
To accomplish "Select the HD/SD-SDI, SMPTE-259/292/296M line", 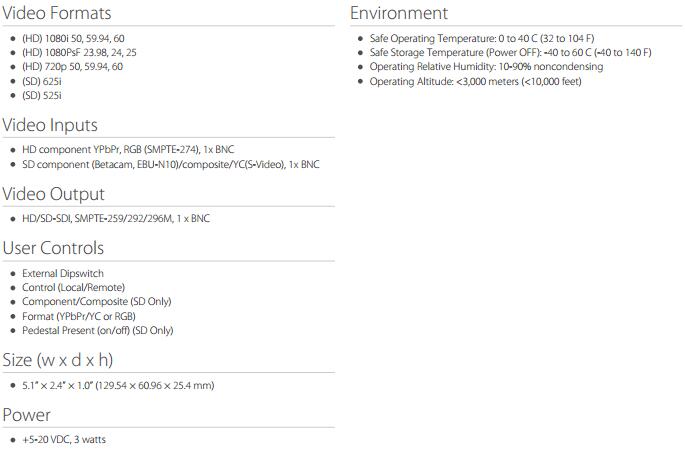I will pos(116,218).
